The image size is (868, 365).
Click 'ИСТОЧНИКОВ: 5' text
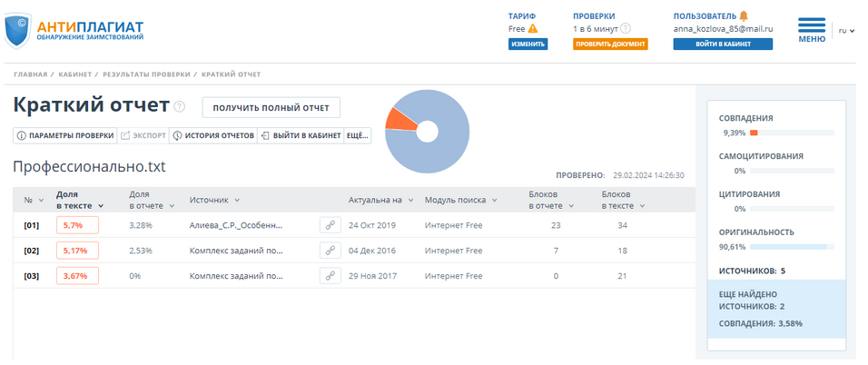click(752, 271)
